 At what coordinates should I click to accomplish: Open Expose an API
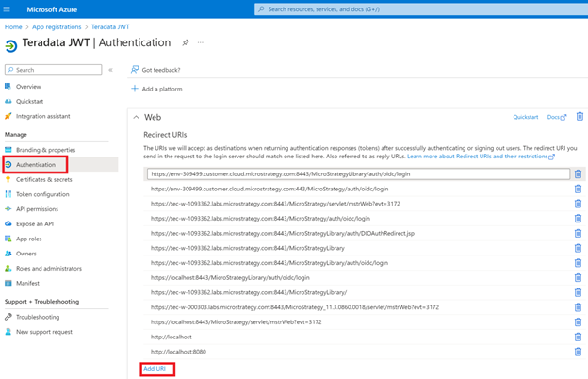click(35, 224)
